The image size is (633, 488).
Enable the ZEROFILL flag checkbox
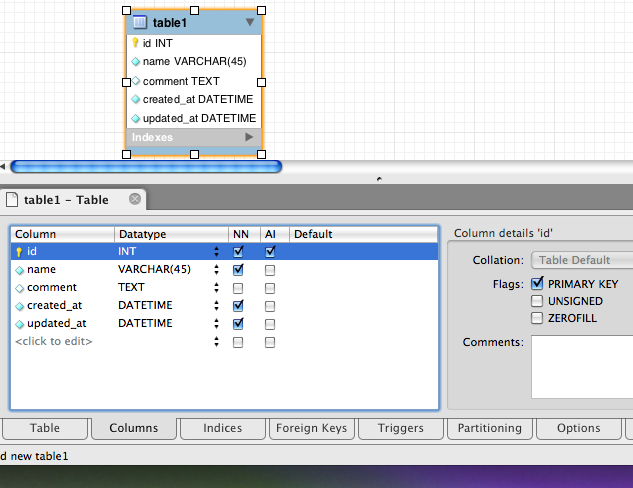[538, 318]
